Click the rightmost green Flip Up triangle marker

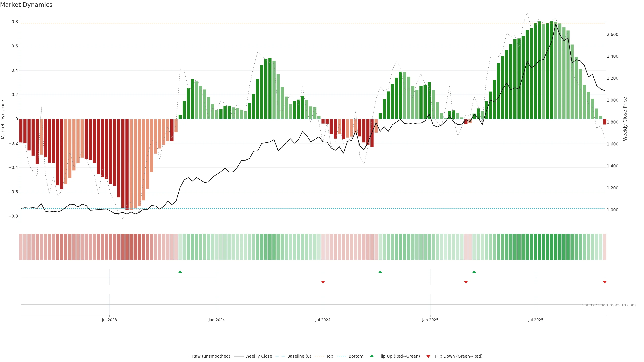474,272
